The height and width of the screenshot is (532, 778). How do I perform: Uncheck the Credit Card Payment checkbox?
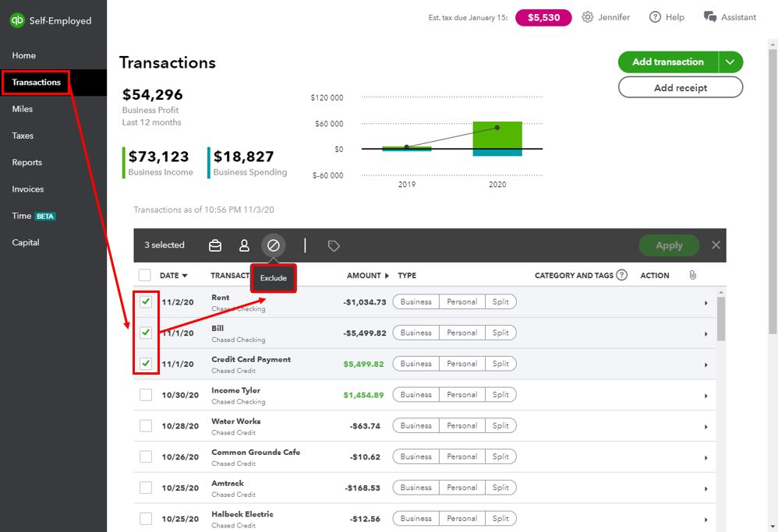(145, 364)
